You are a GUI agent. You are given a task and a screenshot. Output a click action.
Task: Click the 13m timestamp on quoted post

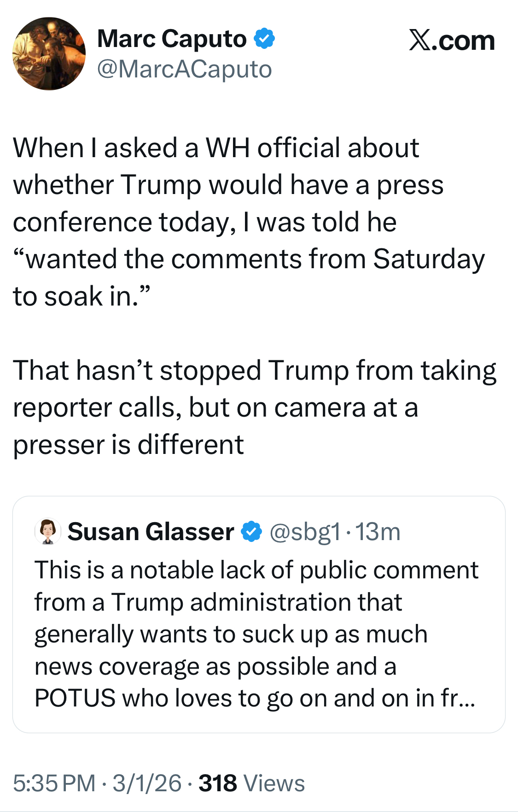coord(378,532)
